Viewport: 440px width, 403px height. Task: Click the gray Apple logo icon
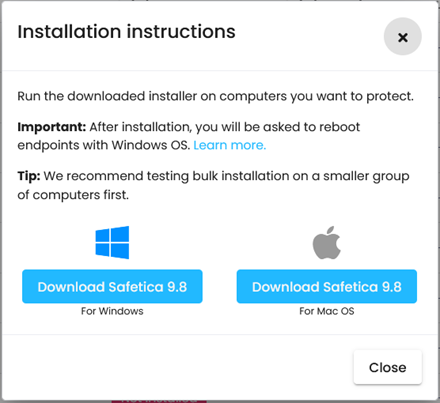coord(327,242)
